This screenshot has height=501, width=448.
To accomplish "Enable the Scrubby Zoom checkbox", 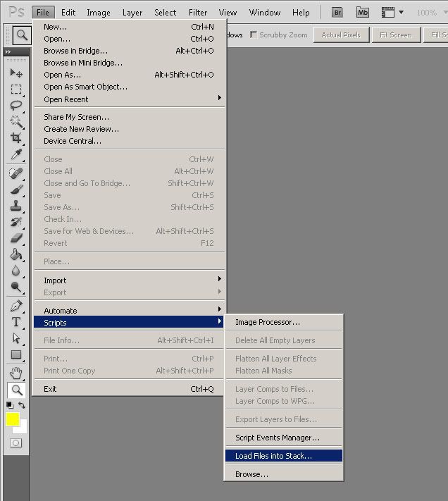I will pos(254,35).
